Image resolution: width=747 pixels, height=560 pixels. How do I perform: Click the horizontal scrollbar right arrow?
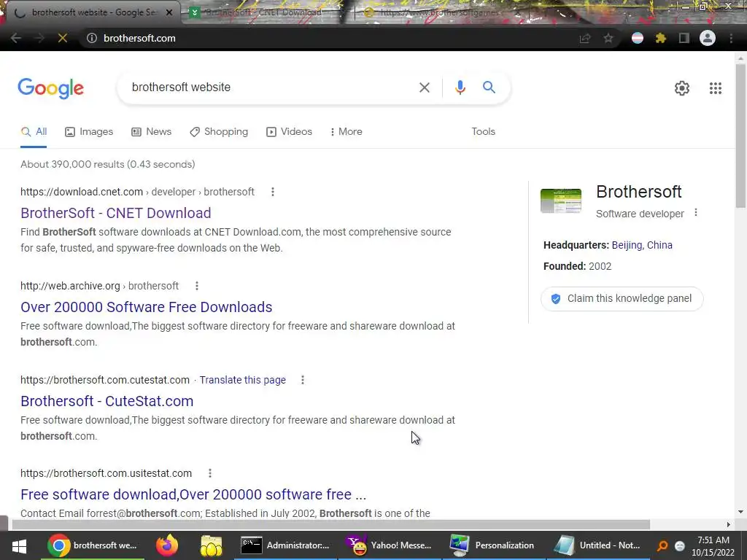coord(729,525)
